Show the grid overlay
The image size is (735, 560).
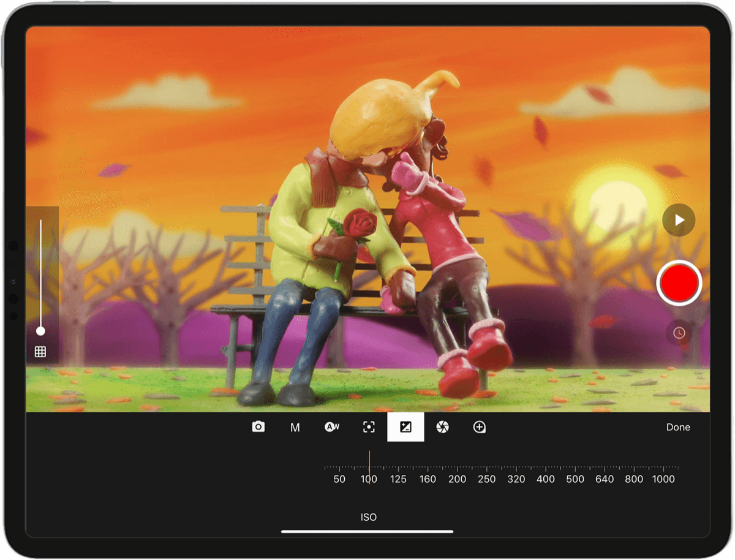pos(40,351)
